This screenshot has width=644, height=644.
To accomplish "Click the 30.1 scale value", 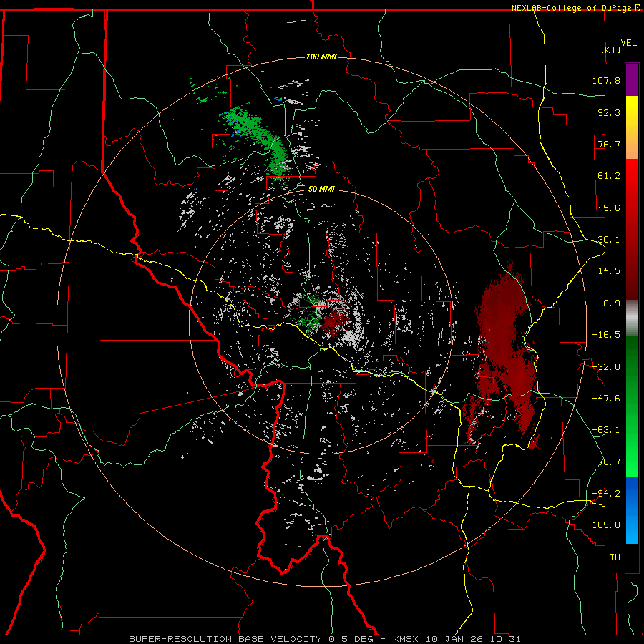I will 609,240.
